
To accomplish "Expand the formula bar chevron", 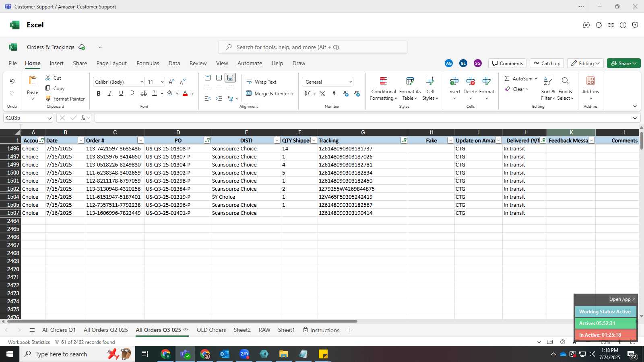I will (x=635, y=118).
